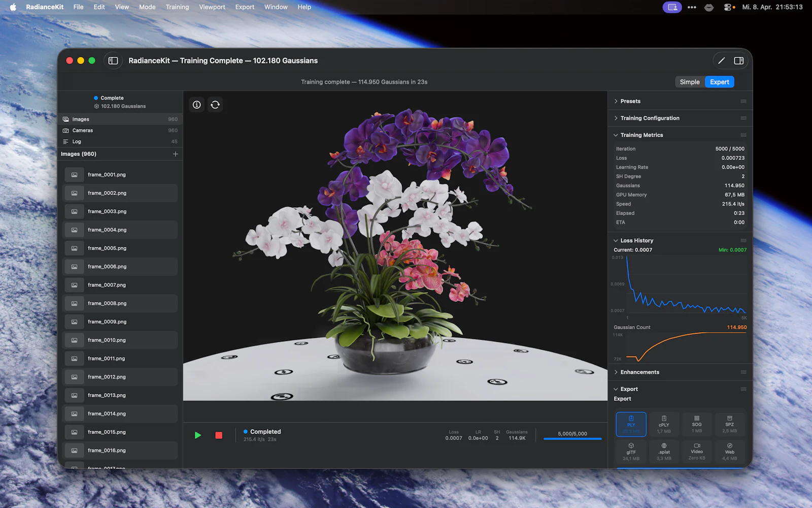Click the GPU Memory value 67,5 MB
Screen dimensions: 812x508
tap(734, 195)
